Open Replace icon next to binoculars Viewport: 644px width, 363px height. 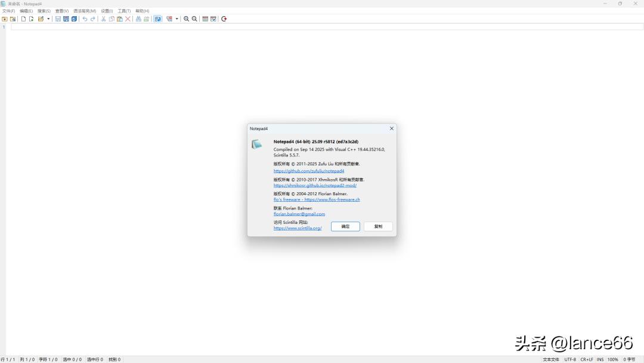click(x=146, y=19)
